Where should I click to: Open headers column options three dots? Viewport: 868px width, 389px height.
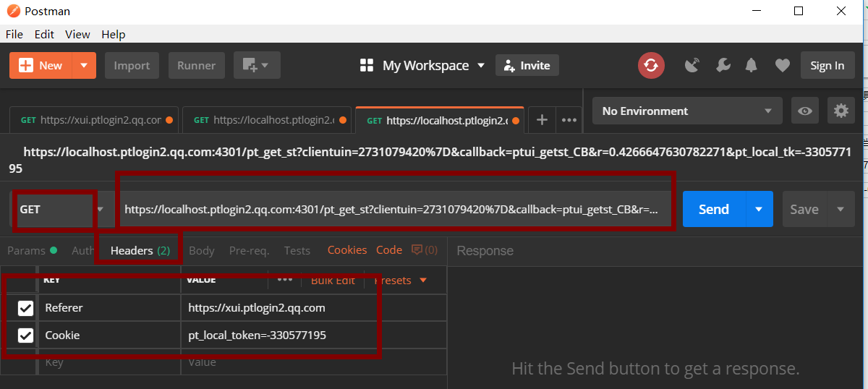(285, 279)
